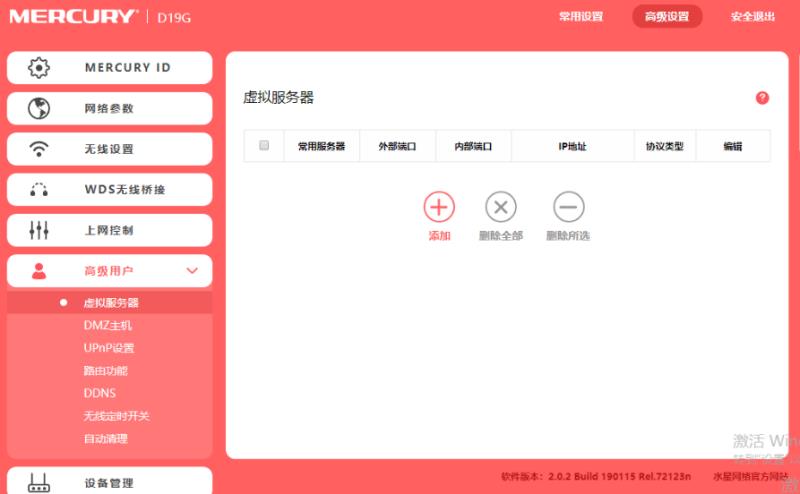This screenshot has width=800, height=494.
Task: Click the 常用服务器 column header
Action: (321, 146)
